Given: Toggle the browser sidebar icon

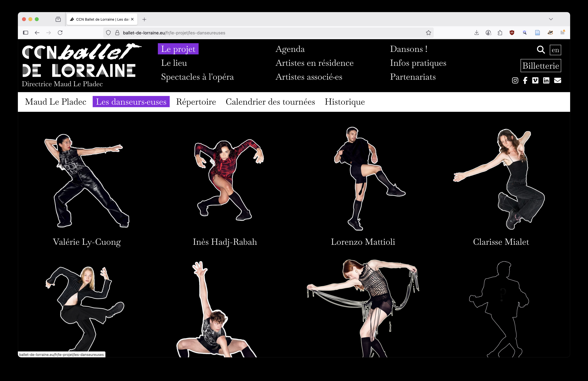Looking at the screenshot, I should [x=25, y=33].
